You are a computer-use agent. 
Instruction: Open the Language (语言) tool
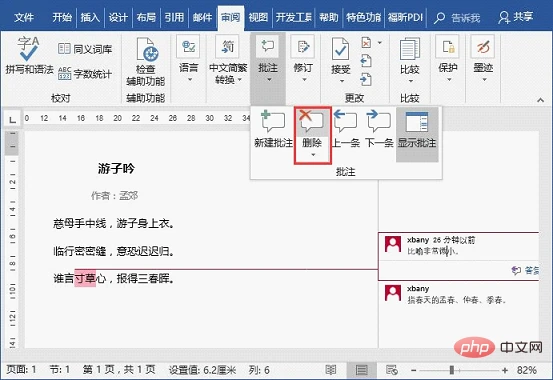pos(188,59)
